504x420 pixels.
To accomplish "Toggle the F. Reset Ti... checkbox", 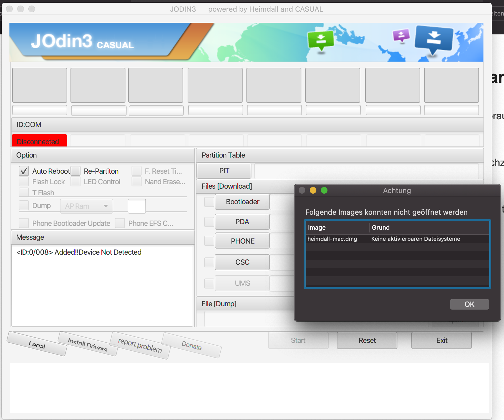I will click(137, 171).
